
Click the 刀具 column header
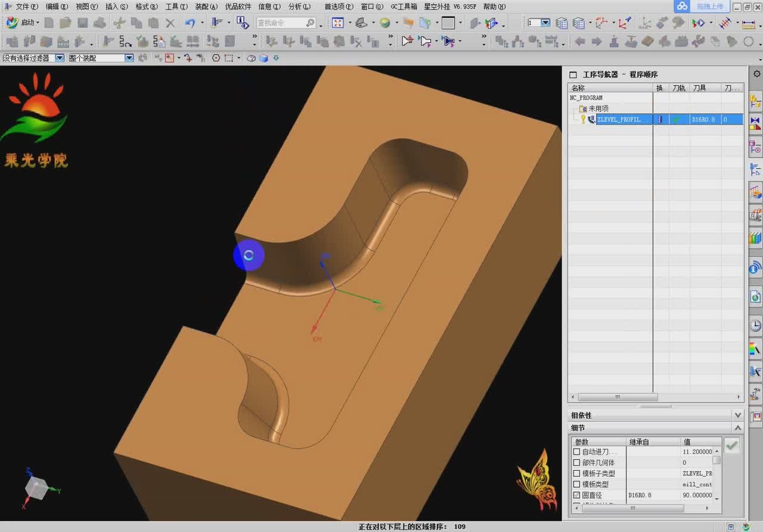(706, 88)
